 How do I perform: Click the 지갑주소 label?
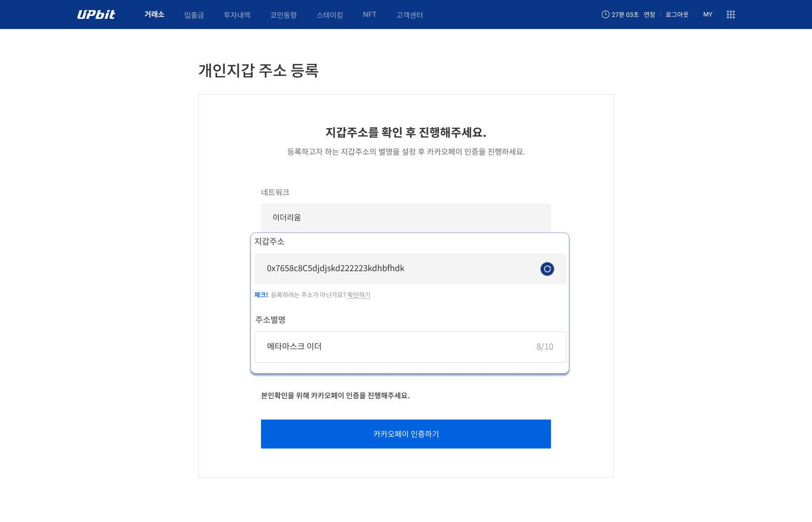point(269,242)
